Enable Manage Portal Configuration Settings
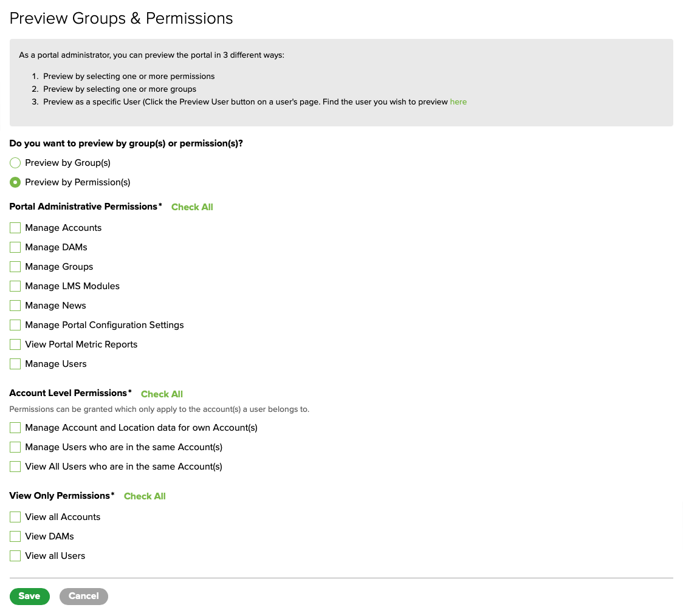 (x=15, y=325)
